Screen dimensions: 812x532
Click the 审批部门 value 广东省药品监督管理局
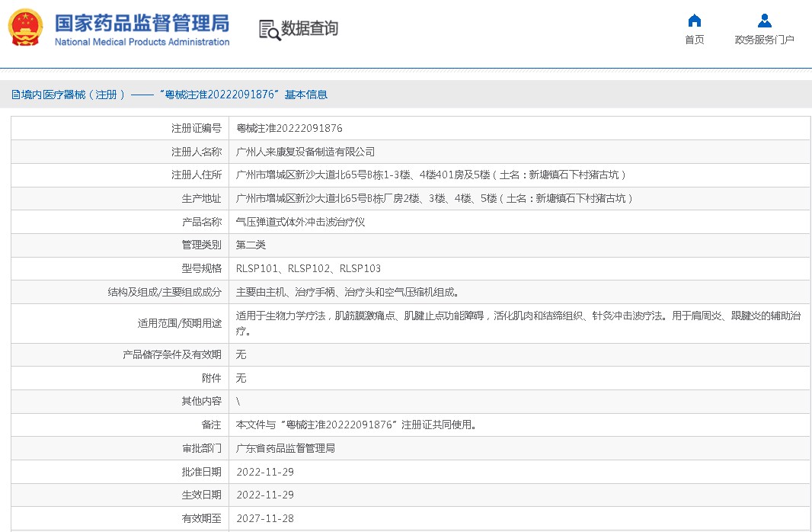pyautogui.click(x=286, y=448)
